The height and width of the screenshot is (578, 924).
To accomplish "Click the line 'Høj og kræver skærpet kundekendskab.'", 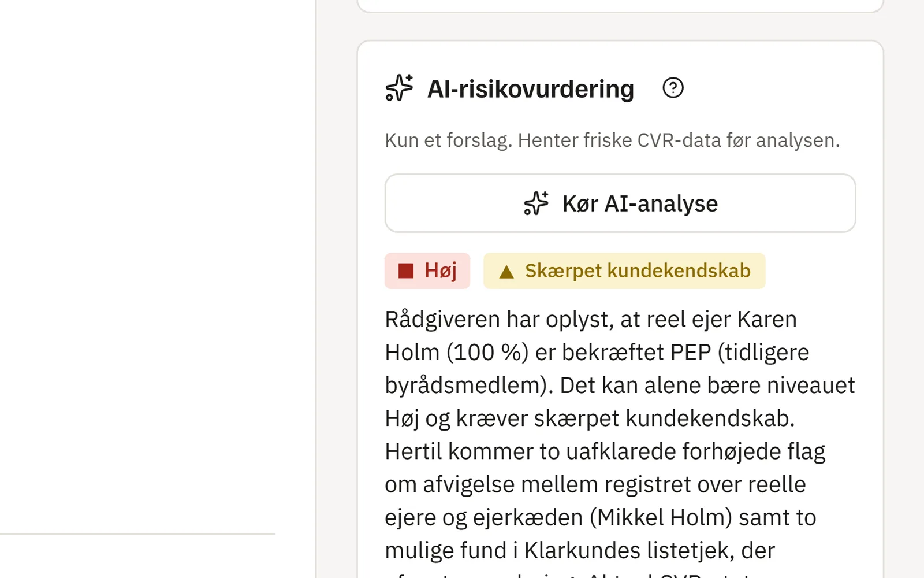I will [590, 418].
